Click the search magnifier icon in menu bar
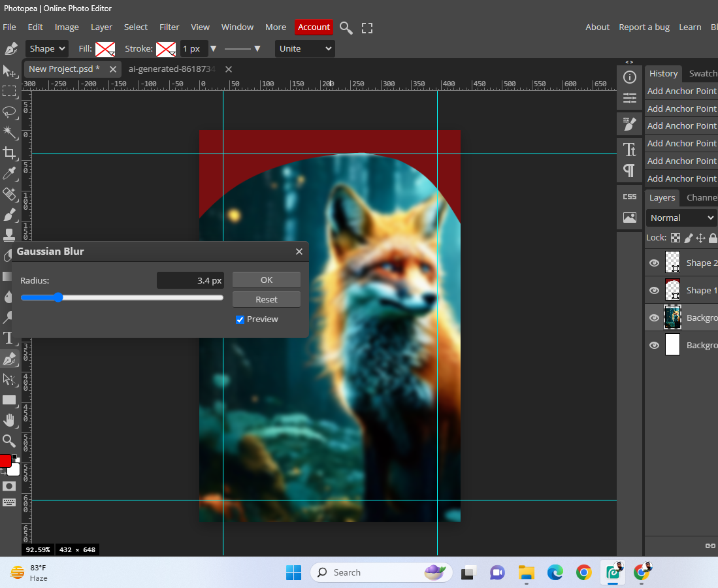The image size is (718, 588). click(x=346, y=27)
